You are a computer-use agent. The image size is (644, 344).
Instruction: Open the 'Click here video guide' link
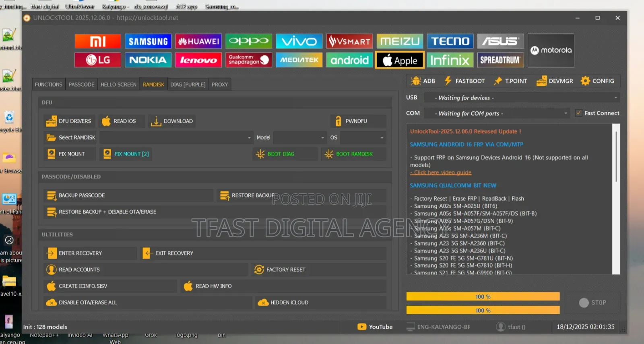pos(441,172)
